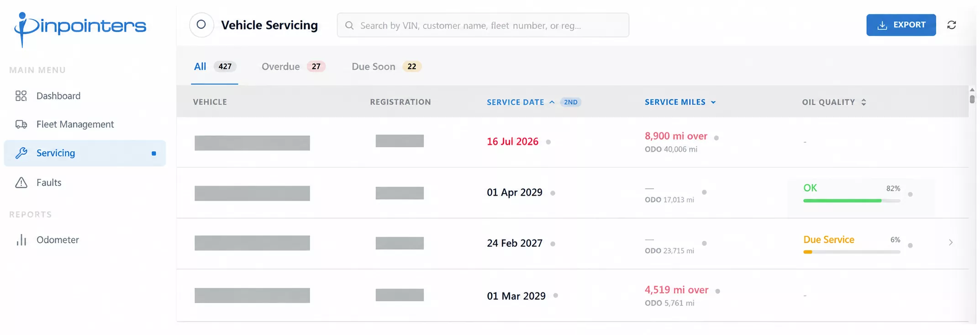Image resolution: width=980 pixels, height=335 pixels.
Task: Click the info dot beside 01 Mar 2029
Action: click(556, 296)
